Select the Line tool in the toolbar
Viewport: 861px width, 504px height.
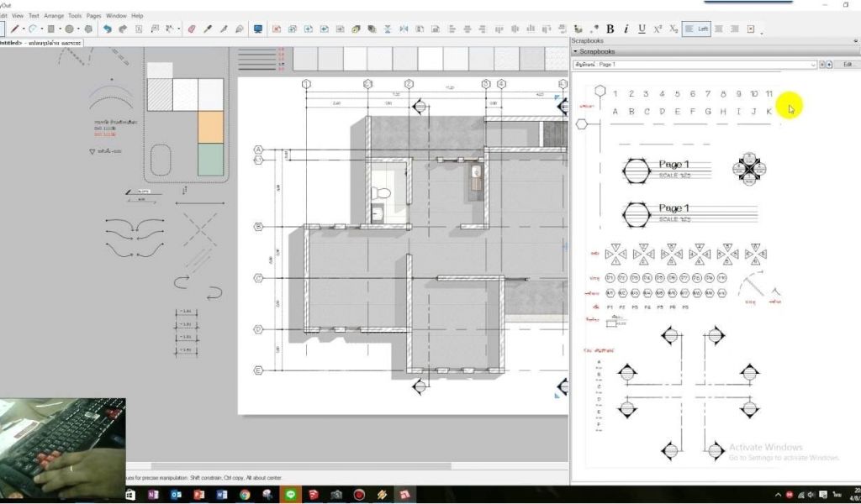click(14, 29)
